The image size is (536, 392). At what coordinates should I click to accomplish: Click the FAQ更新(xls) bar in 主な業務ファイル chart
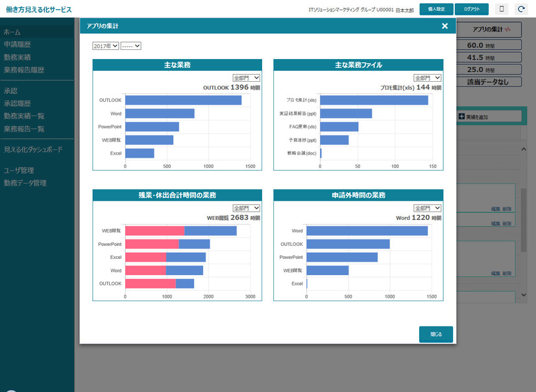(x=339, y=127)
